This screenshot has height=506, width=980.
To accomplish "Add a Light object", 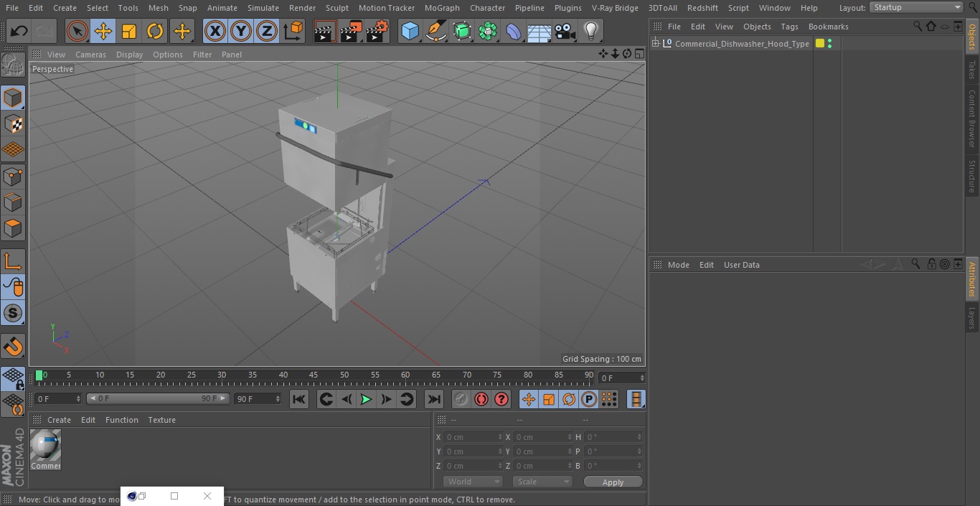I will click(x=591, y=31).
